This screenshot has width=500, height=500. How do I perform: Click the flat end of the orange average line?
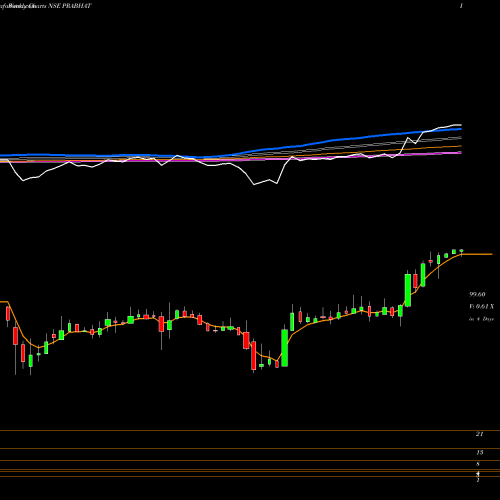tap(477, 254)
